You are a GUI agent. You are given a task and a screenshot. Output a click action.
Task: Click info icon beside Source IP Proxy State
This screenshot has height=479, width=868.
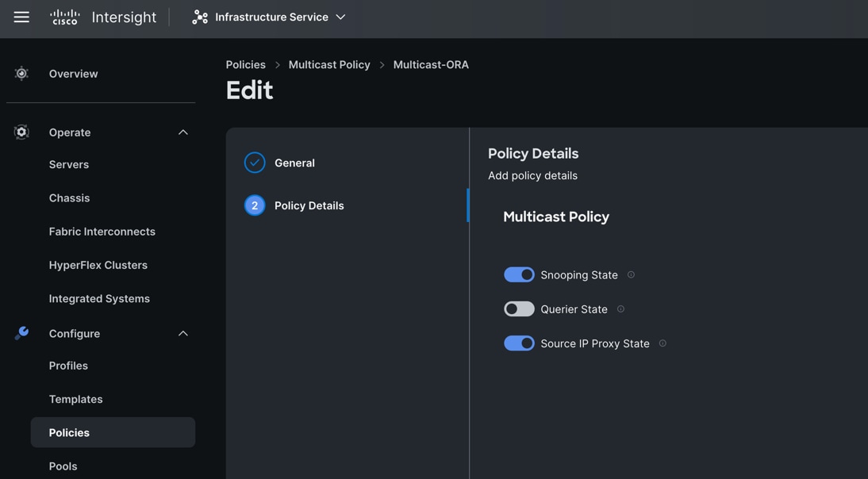(663, 343)
